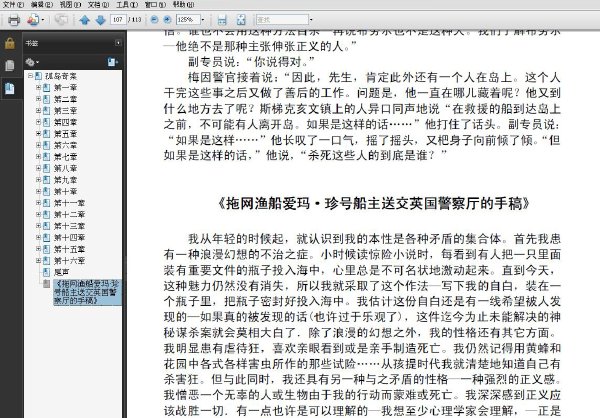600x418 pixels.
Task: Open the bookmarks options gear menu
Action: (x=32, y=62)
